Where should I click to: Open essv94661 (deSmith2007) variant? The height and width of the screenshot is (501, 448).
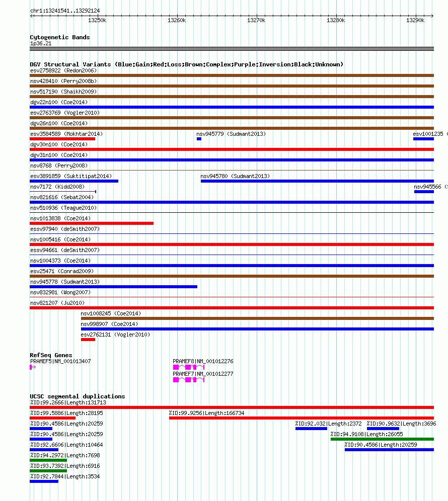pyautogui.click(x=232, y=255)
